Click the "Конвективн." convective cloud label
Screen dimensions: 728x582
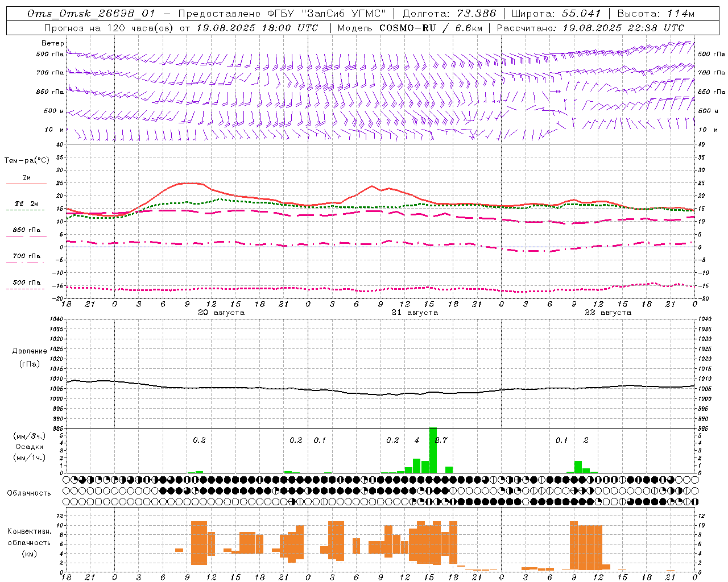29,531
